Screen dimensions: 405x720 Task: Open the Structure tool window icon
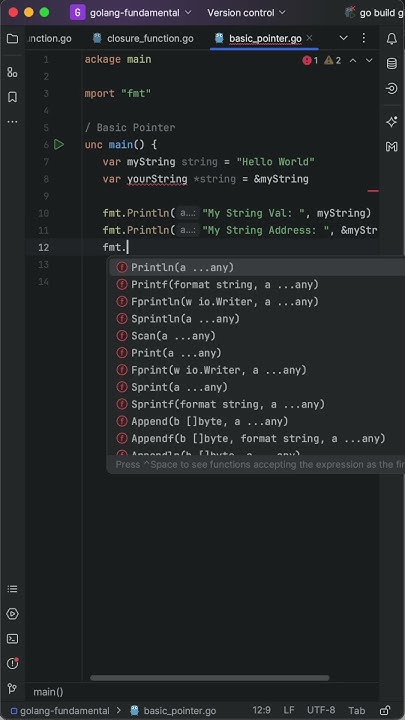point(12,72)
